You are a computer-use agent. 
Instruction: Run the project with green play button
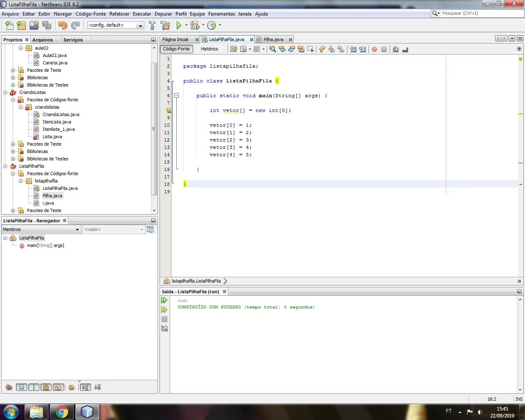click(179, 25)
